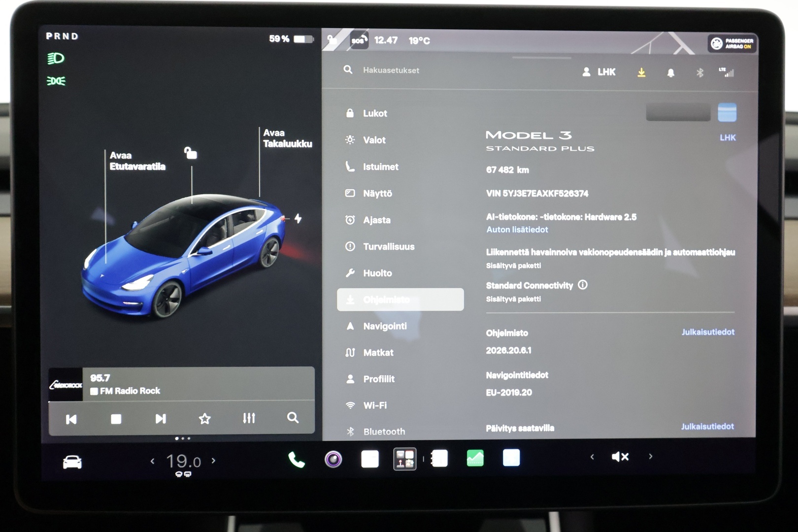Tap the 19.0 temperature setting
Screen dimensions: 798x532
point(183,462)
